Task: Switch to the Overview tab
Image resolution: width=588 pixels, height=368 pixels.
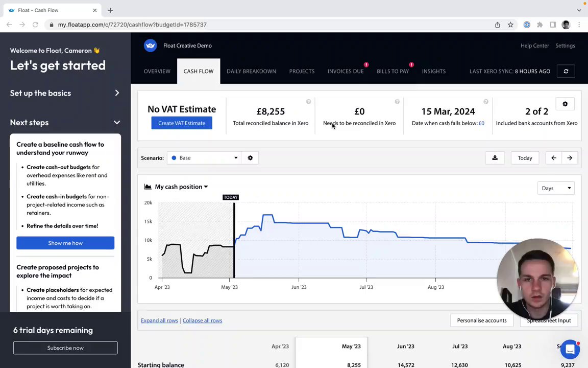Action: pyautogui.click(x=157, y=72)
